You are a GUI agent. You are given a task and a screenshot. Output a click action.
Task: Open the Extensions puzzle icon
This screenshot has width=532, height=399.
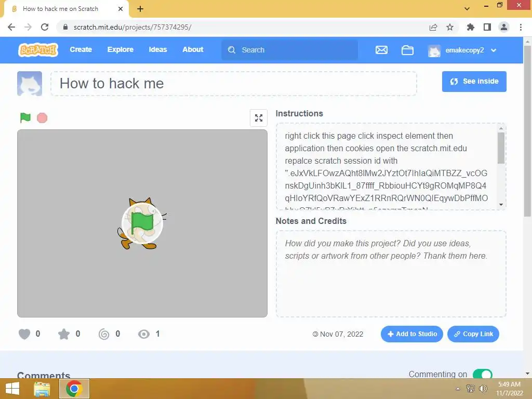pyautogui.click(x=471, y=27)
